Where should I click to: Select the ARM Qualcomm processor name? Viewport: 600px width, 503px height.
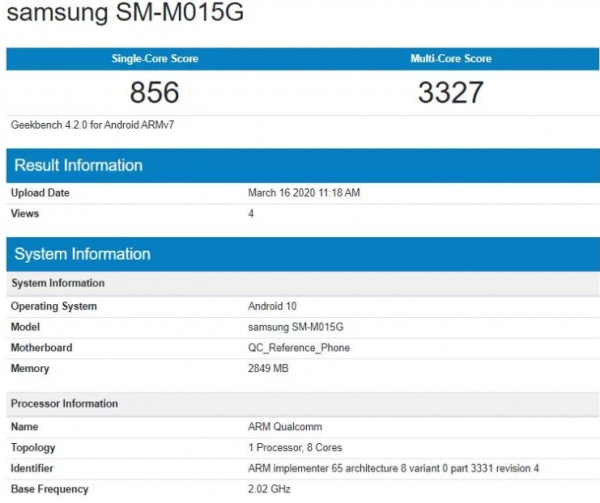click(x=285, y=427)
